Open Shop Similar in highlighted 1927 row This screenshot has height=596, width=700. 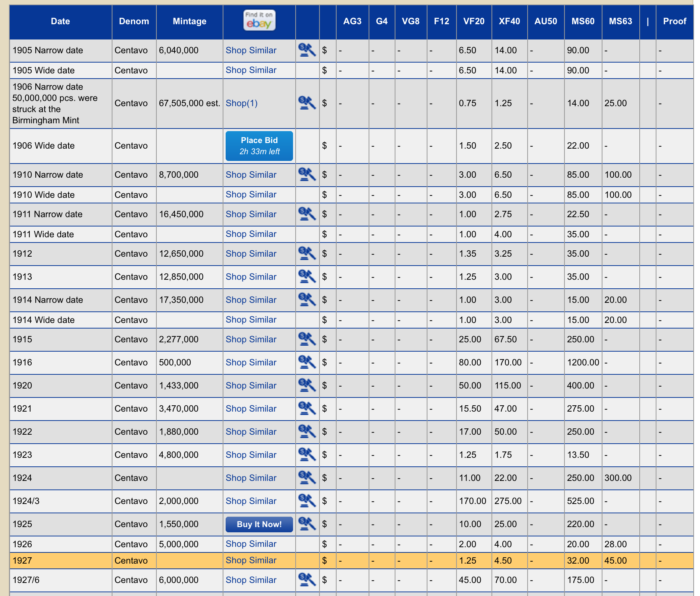click(251, 560)
